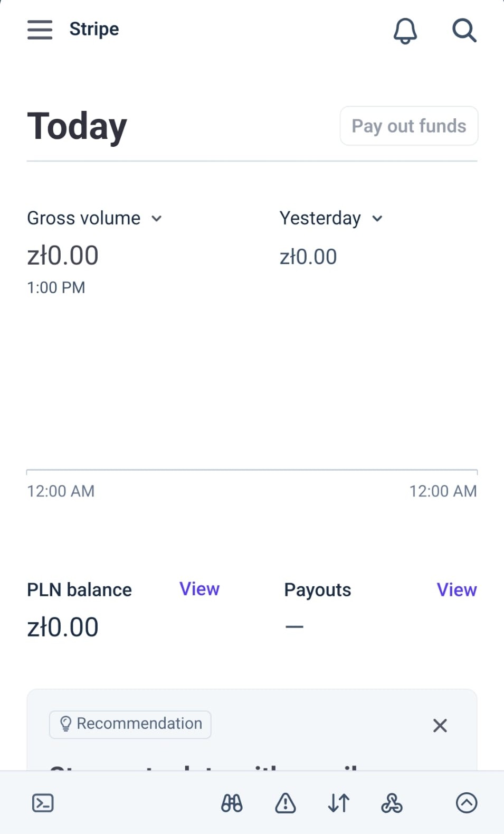The width and height of the screenshot is (504, 834).
Task: Click the Recommendation badge label
Action: pos(130,724)
